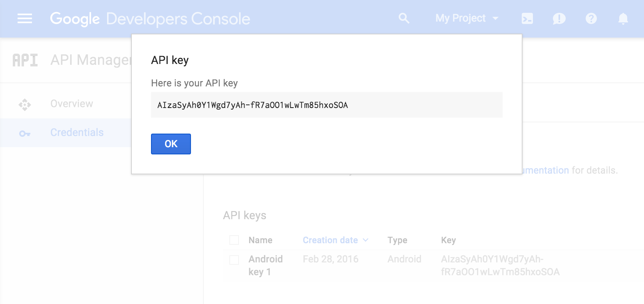
Task: Click the API key text field
Action: tap(327, 105)
